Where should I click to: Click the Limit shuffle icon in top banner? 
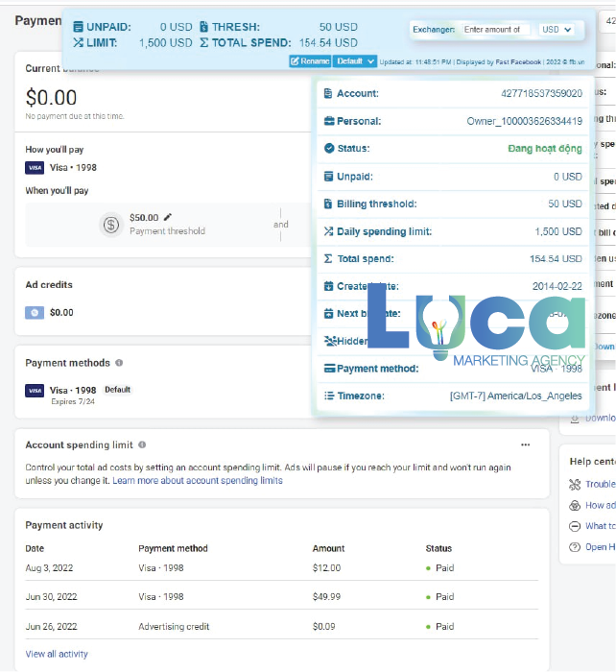click(78, 42)
